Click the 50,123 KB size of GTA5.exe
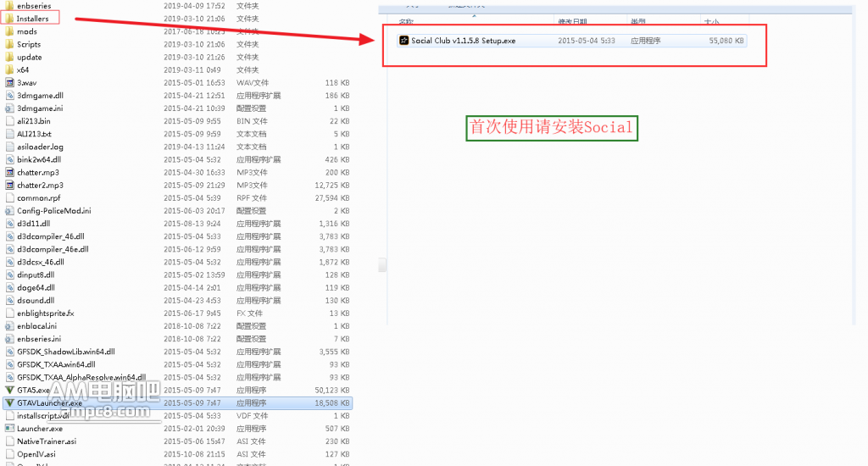The width and height of the screenshot is (868, 466). pos(332,391)
